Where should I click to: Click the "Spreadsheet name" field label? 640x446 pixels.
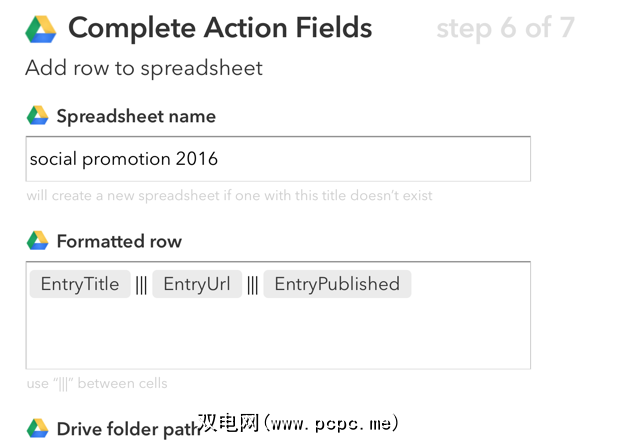click(136, 116)
